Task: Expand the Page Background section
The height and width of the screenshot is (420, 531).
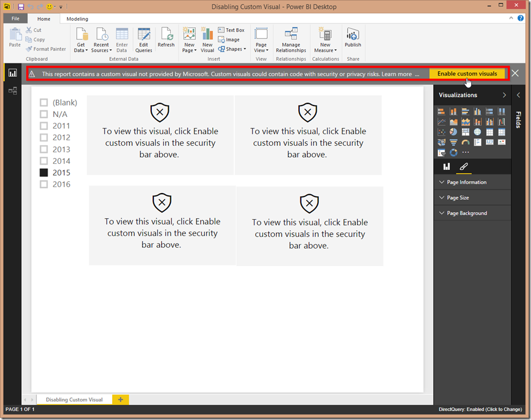Action: pos(472,213)
